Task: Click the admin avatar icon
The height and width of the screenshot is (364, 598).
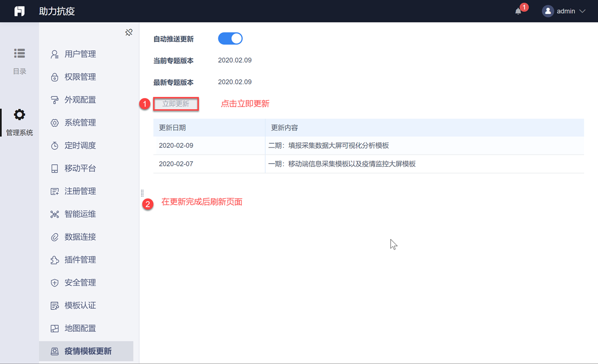Action: [548, 11]
